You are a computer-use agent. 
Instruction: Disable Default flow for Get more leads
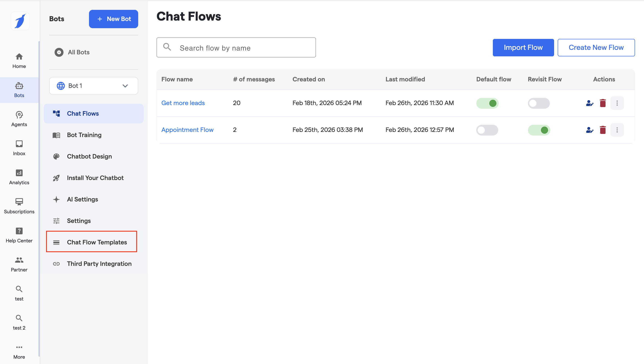click(487, 103)
